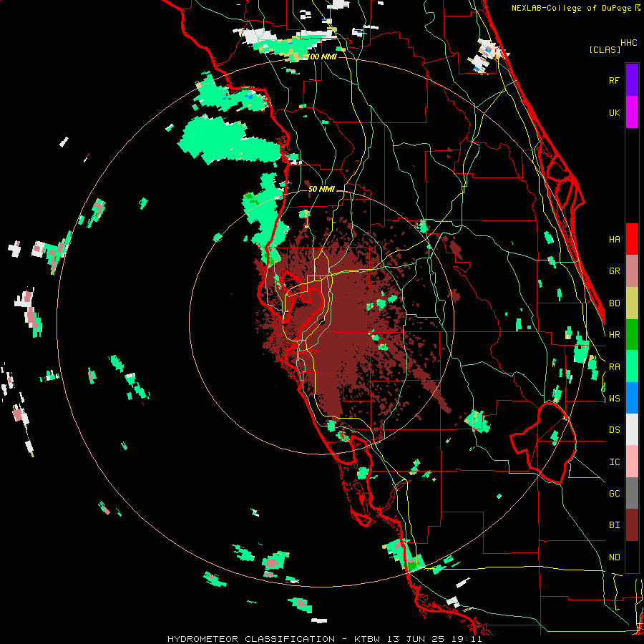Click the gray GC legend color block
The width and height of the screenshot is (644, 644).
point(632,493)
